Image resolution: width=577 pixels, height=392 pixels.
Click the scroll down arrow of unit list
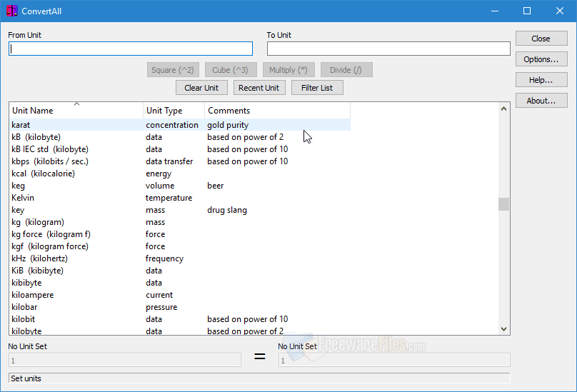point(503,329)
